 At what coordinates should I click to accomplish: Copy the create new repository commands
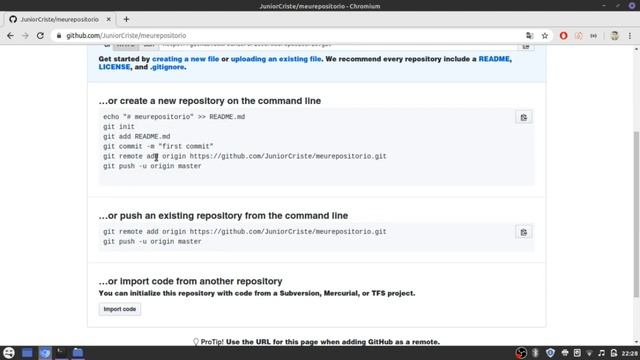[x=524, y=118]
